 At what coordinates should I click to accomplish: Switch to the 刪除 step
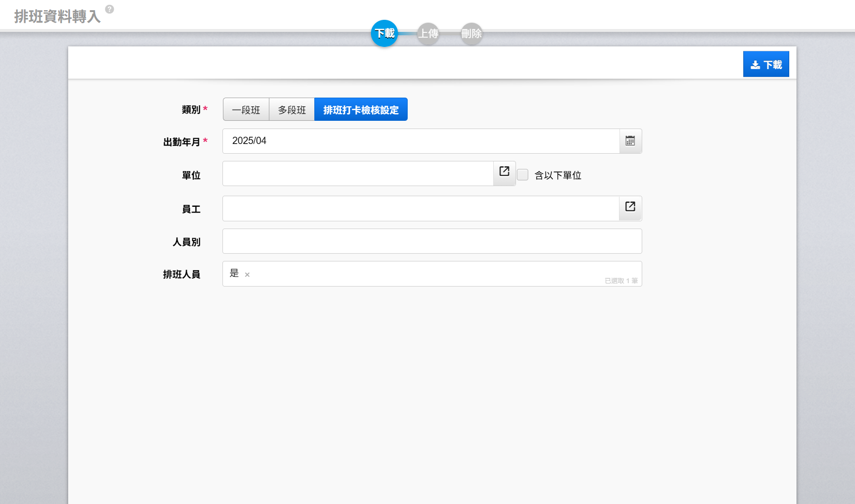click(472, 33)
